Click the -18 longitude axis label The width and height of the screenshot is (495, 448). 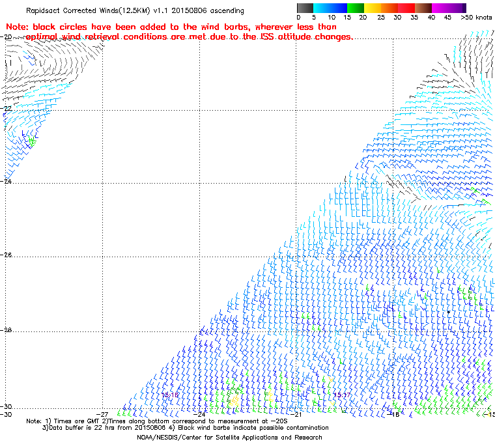393,414
